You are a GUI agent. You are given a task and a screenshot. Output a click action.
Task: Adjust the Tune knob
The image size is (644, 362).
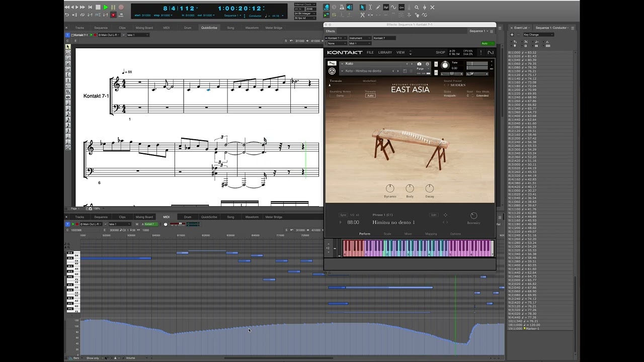(x=445, y=65)
